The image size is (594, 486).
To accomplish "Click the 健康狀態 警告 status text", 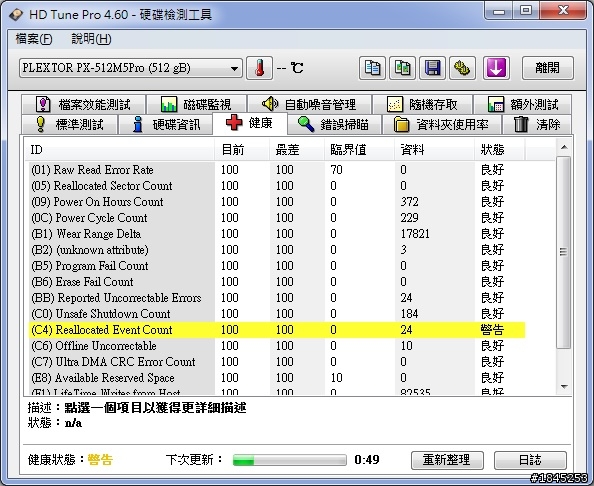I will (100, 460).
